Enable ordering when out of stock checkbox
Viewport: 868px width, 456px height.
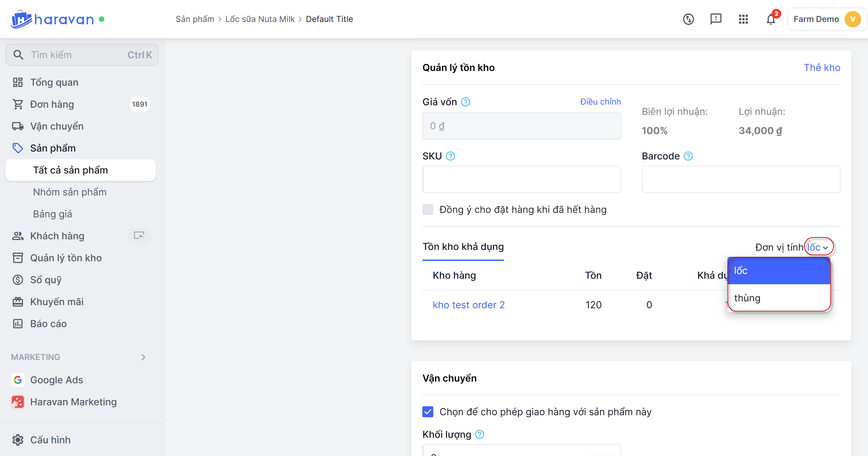click(428, 209)
